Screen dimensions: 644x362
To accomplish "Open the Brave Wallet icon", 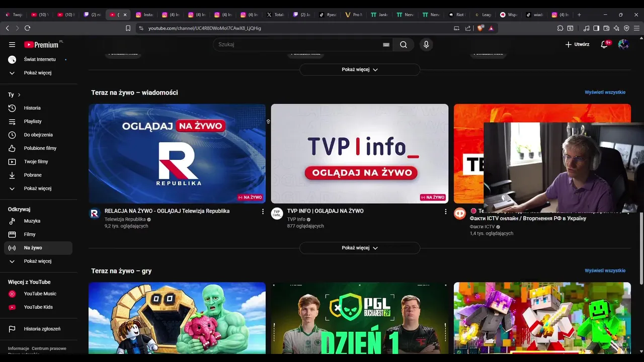I will (x=606, y=28).
